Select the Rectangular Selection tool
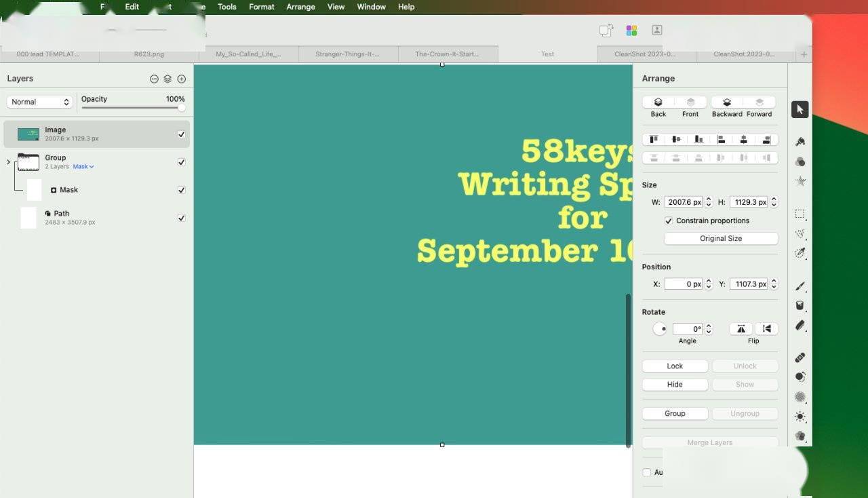Screen dimensions: 868x498 800,214
